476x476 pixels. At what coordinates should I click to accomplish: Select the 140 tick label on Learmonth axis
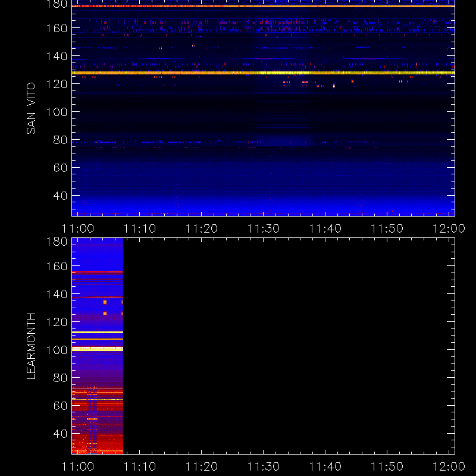click(x=57, y=294)
